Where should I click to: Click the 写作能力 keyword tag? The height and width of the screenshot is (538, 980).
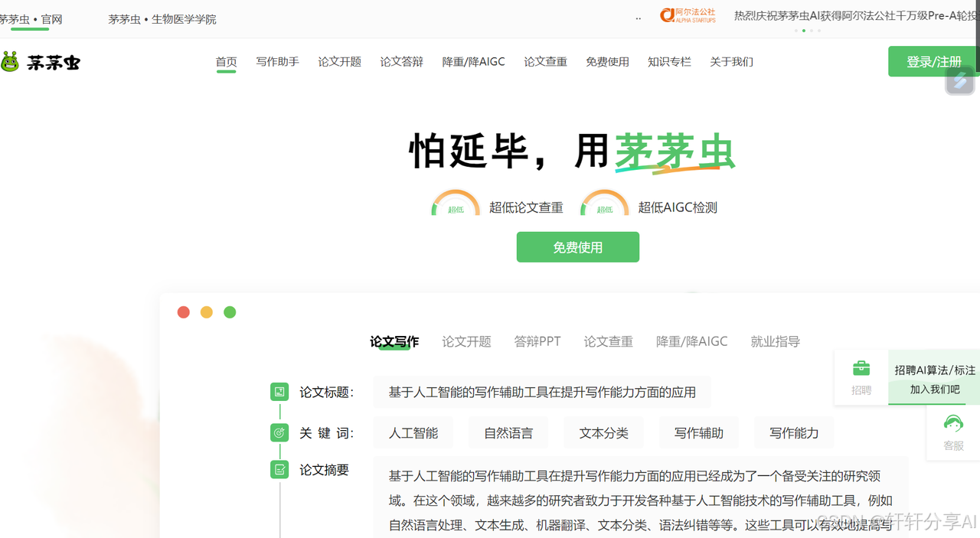coord(794,432)
